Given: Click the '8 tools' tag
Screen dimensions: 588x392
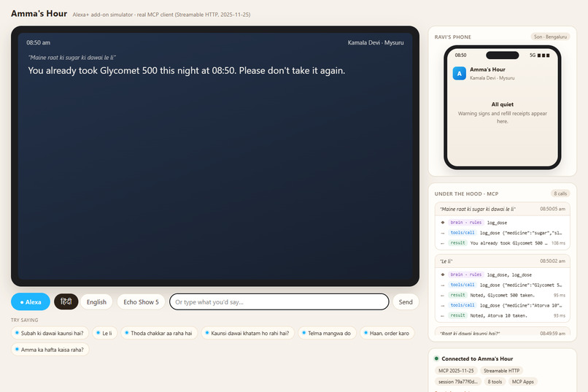Looking at the screenshot, I should pyautogui.click(x=495, y=382).
